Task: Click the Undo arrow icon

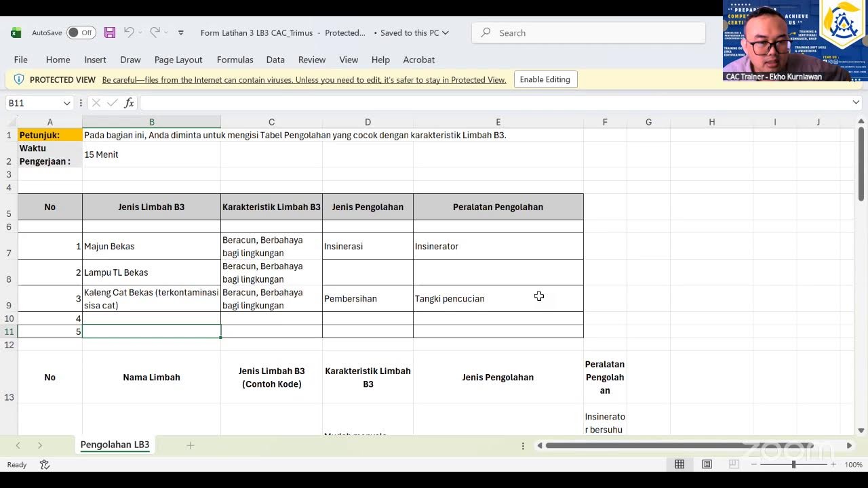Action: point(129,33)
